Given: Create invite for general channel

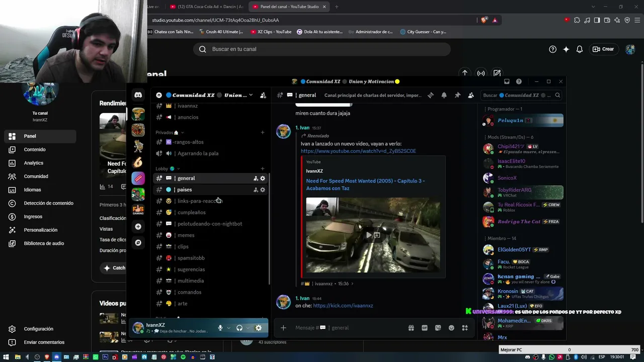Looking at the screenshot, I should point(256,178).
